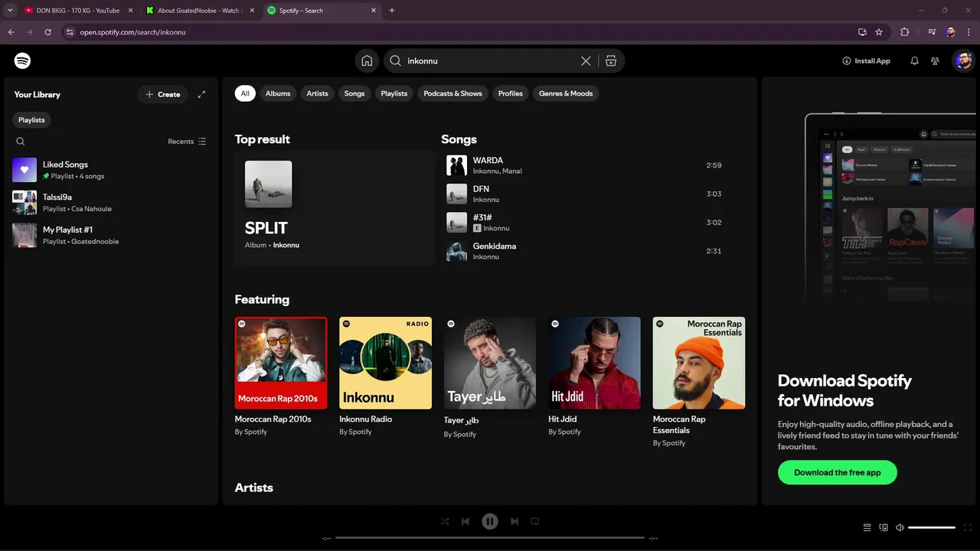Click the Chrome address bar URL

[x=133, y=32]
